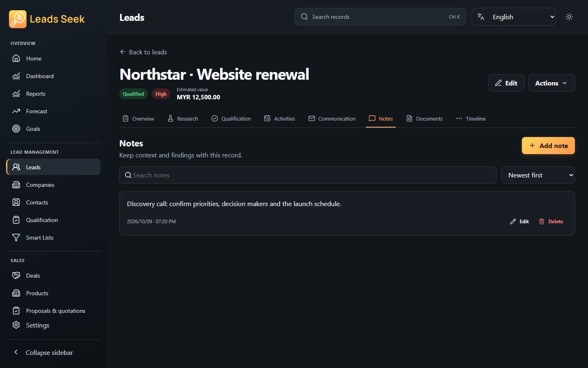The width and height of the screenshot is (588, 368).
Task: Open Products in the sidebar
Action: click(x=53, y=293)
